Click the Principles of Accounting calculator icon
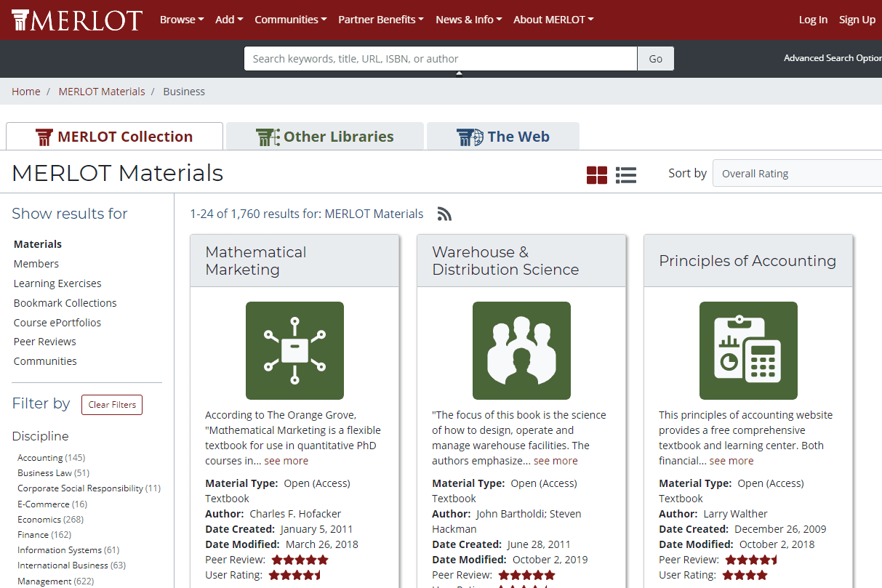 pyautogui.click(x=748, y=350)
